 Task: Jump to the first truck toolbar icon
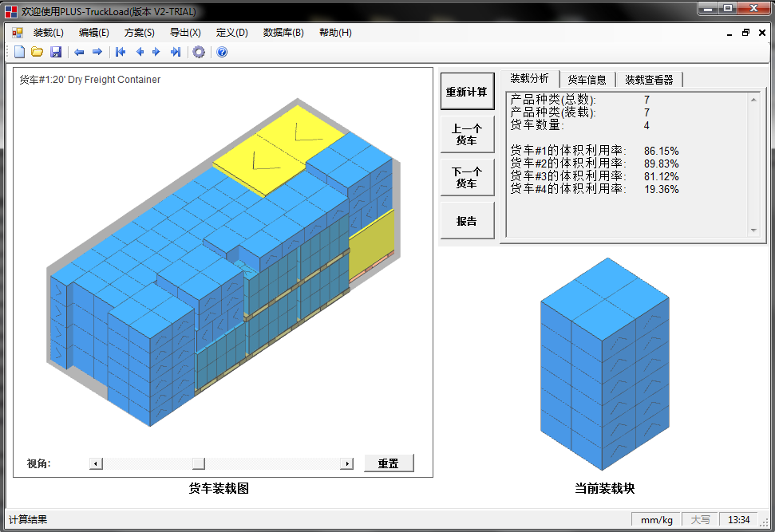[120, 51]
